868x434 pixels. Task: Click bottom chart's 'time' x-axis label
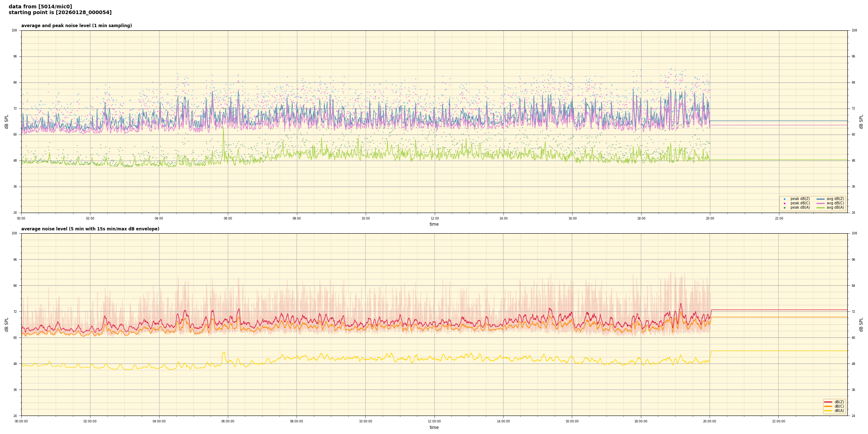pyautogui.click(x=434, y=427)
